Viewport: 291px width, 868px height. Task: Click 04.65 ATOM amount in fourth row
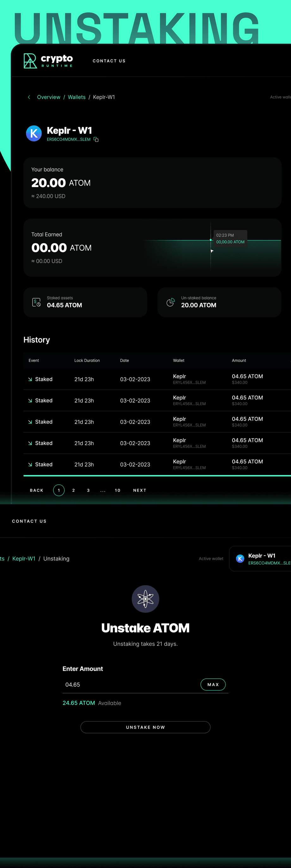pos(248,440)
